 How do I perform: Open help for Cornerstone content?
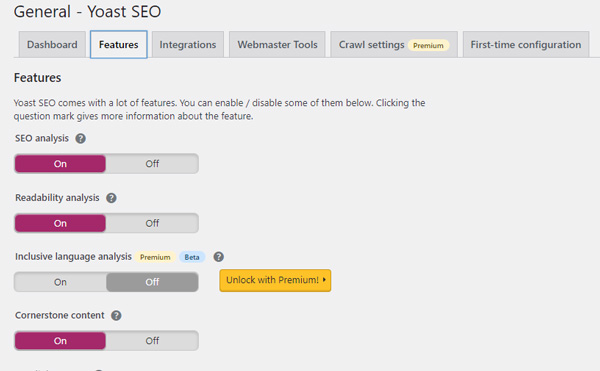[116, 316]
